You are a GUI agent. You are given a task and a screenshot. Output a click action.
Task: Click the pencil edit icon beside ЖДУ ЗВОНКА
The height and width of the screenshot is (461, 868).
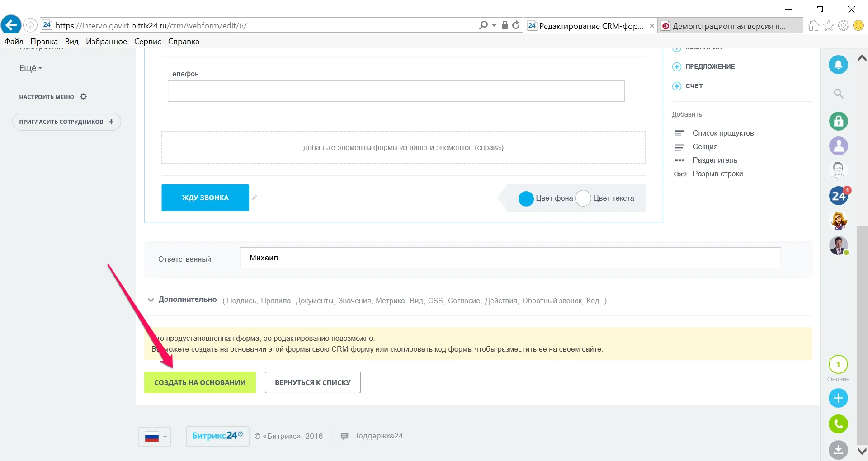255,198
